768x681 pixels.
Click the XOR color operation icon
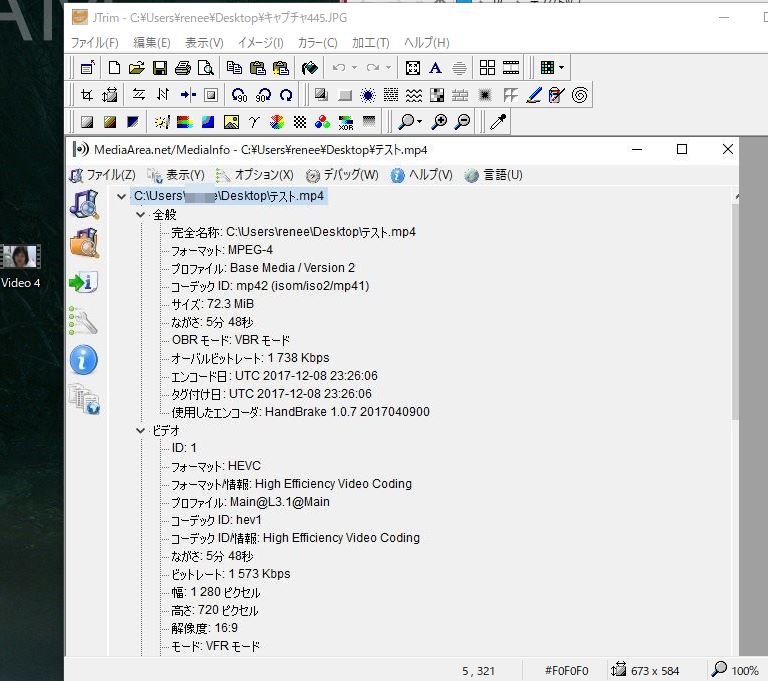point(346,122)
